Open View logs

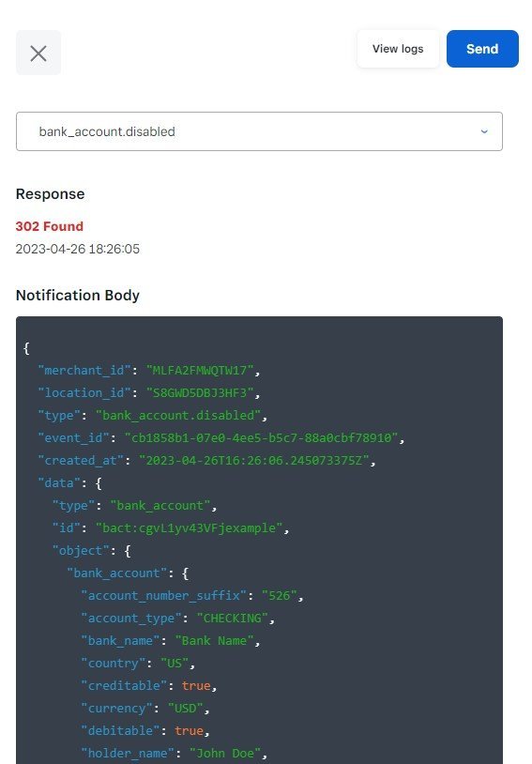click(398, 49)
